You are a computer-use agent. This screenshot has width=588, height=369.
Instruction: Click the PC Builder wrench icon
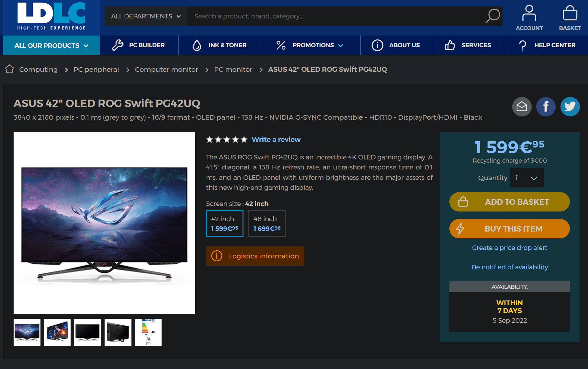click(118, 45)
